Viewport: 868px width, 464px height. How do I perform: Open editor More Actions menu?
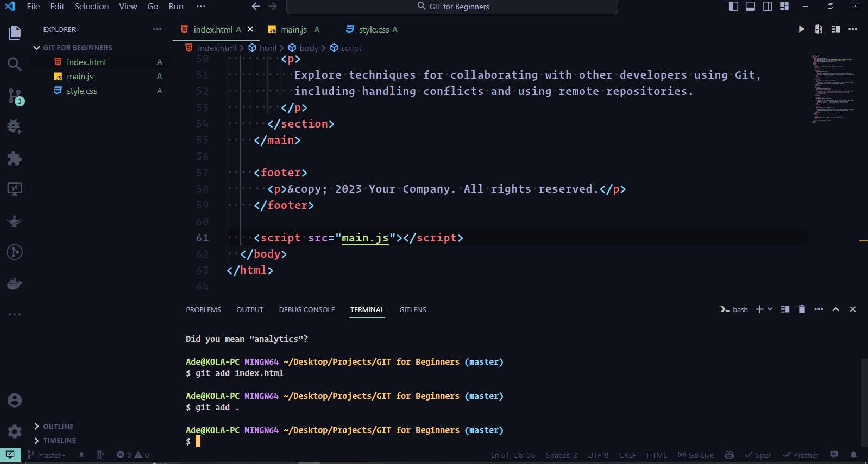point(853,29)
